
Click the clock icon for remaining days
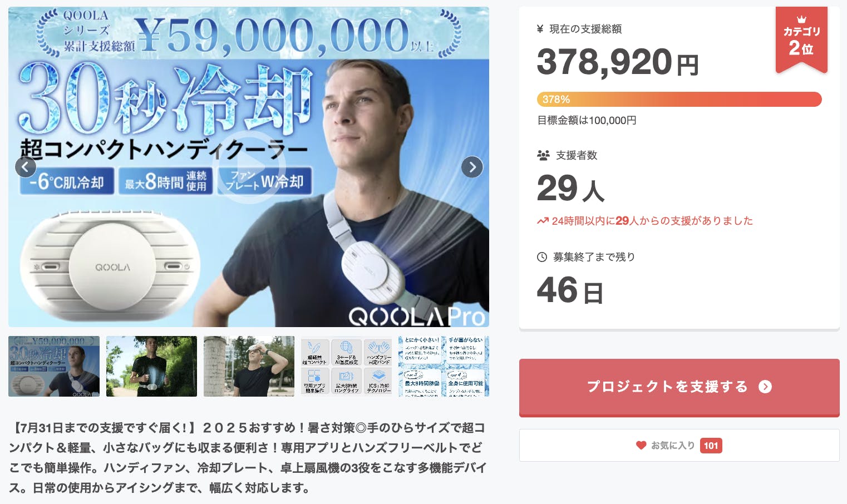pyautogui.click(x=542, y=257)
